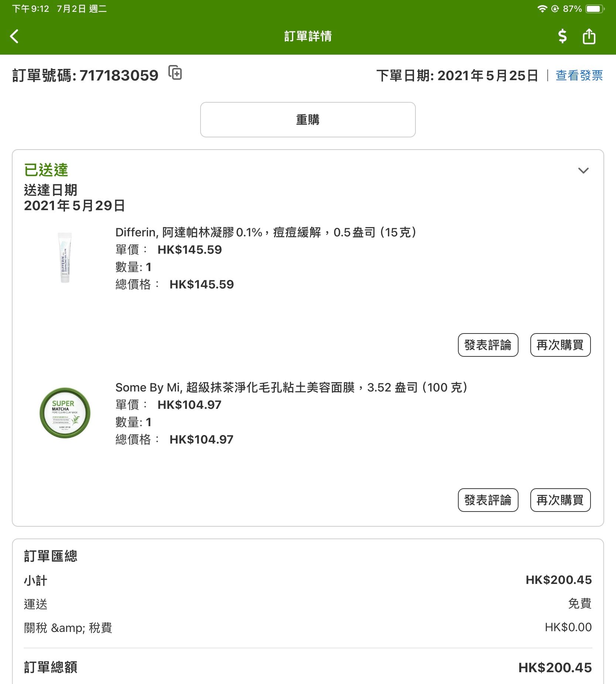Click 發表評論 for the matcha mask
The image size is (616, 684).
coord(488,500)
